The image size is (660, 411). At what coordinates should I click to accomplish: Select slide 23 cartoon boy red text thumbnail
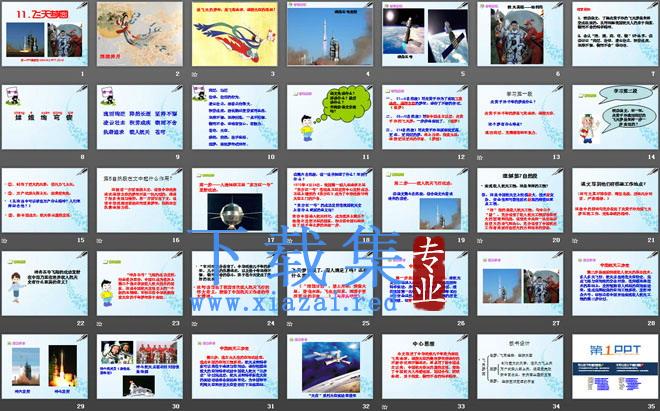[140, 283]
